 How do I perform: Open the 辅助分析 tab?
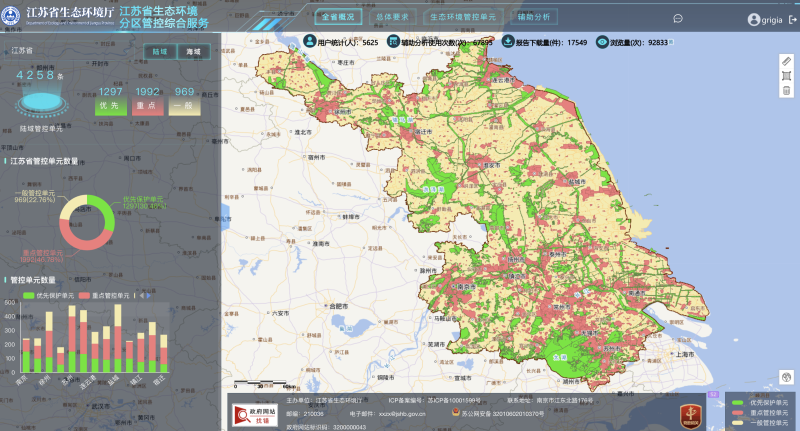coord(533,17)
